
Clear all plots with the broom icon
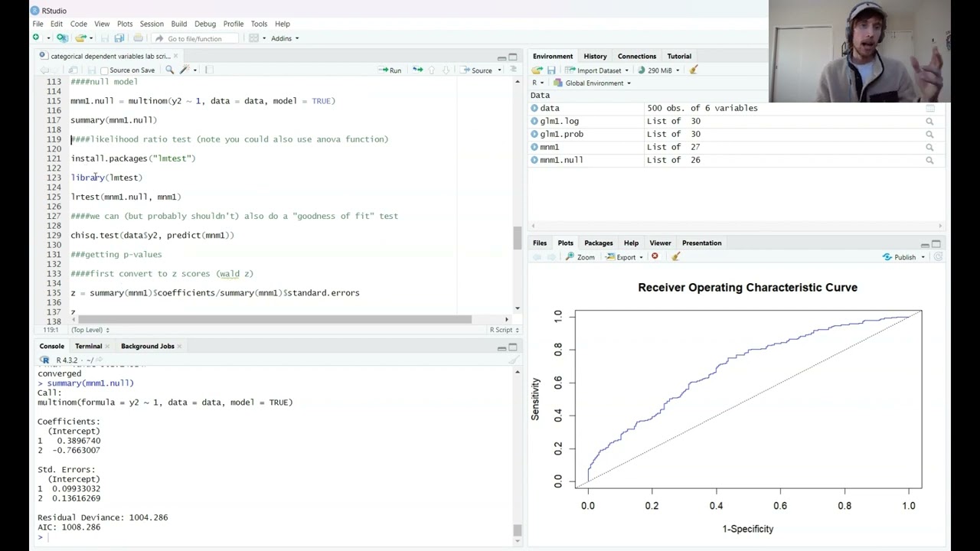pos(675,256)
